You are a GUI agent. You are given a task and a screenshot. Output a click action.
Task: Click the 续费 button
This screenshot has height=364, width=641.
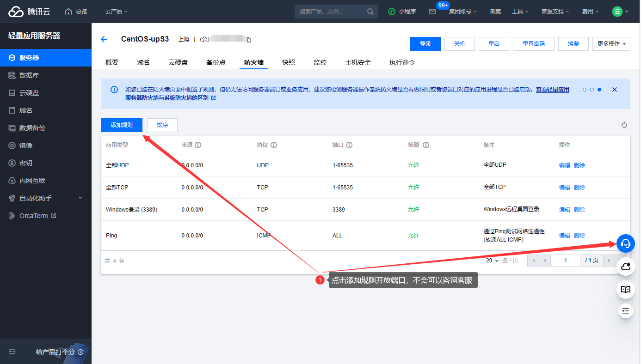pyautogui.click(x=573, y=44)
